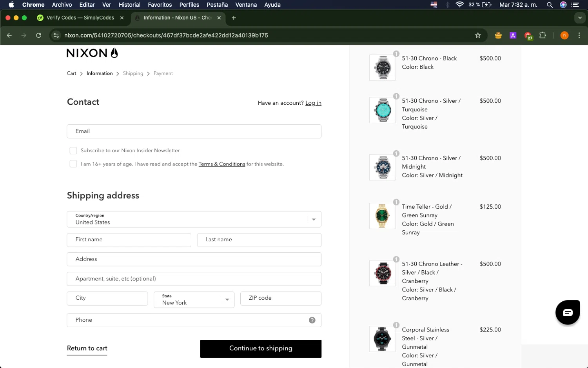Go back in browser history
The image size is (588, 368).
[9, 35]
